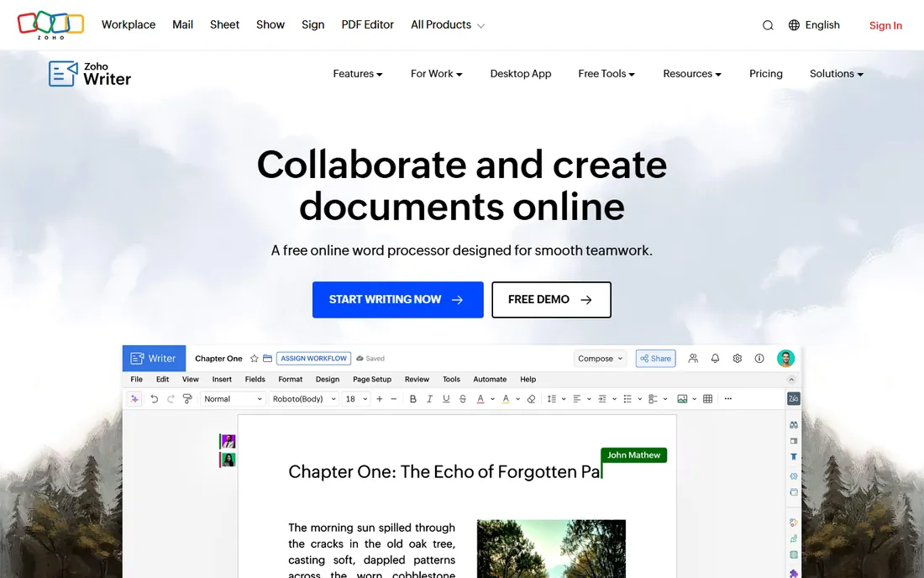This screenshot has height=578, width=924.
Task: Click the folder icon beside the star
Action: (x=267, y=358)
